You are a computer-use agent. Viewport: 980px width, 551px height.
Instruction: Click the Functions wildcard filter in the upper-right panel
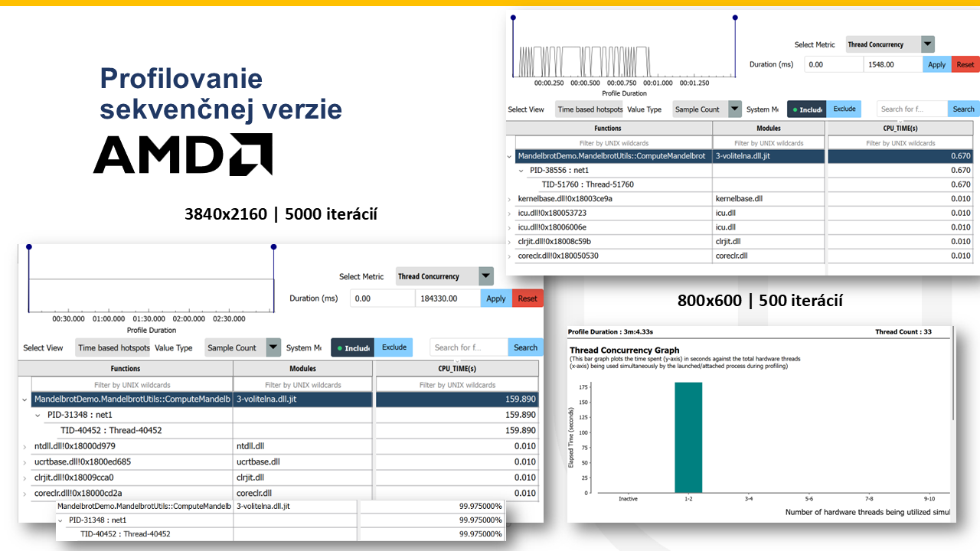pos(614,143)
